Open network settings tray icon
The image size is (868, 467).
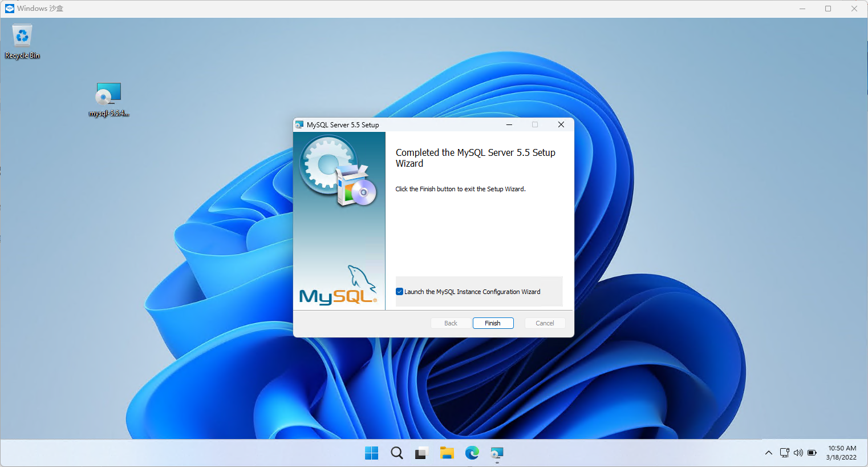pyautogui.click(x=785, y=453)
